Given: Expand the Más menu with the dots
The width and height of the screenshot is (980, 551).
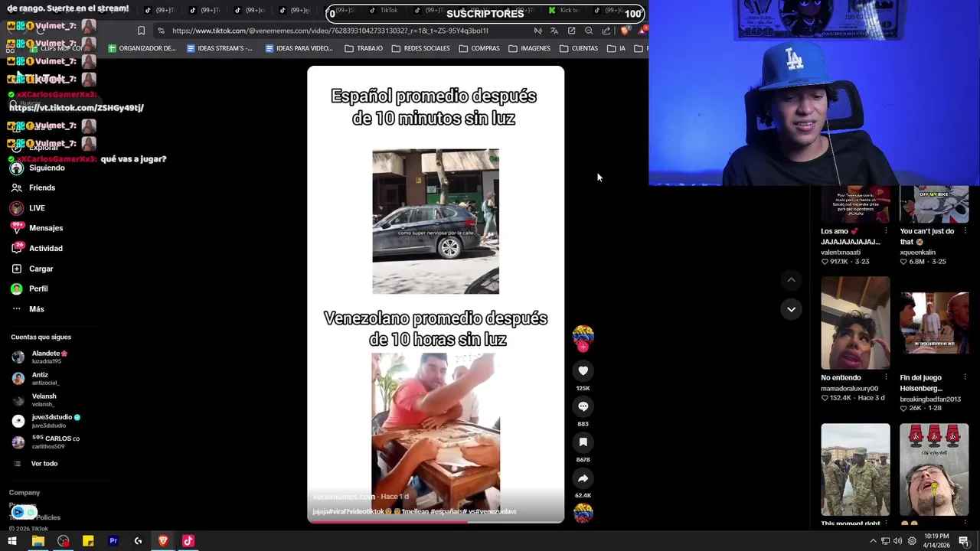Looking at the screenshot, I should click(x=16, y=309).
